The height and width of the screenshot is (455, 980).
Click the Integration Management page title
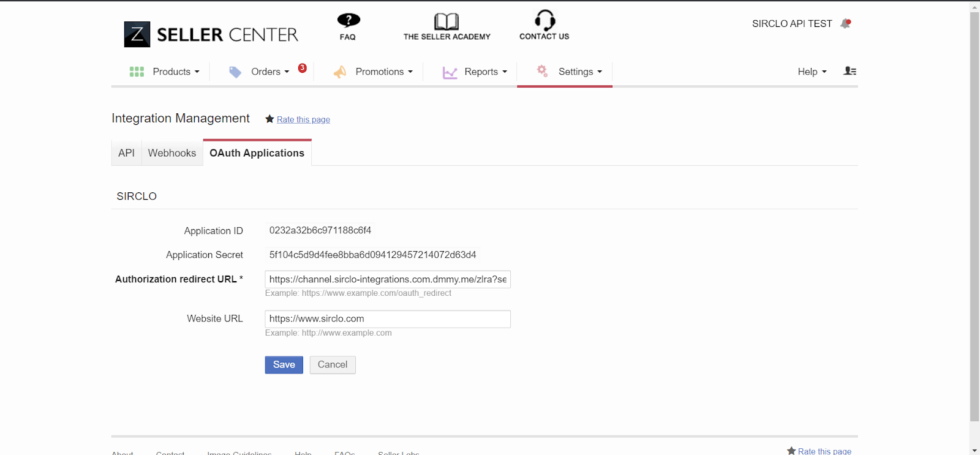pyautogui.click(x=181, y=118)
